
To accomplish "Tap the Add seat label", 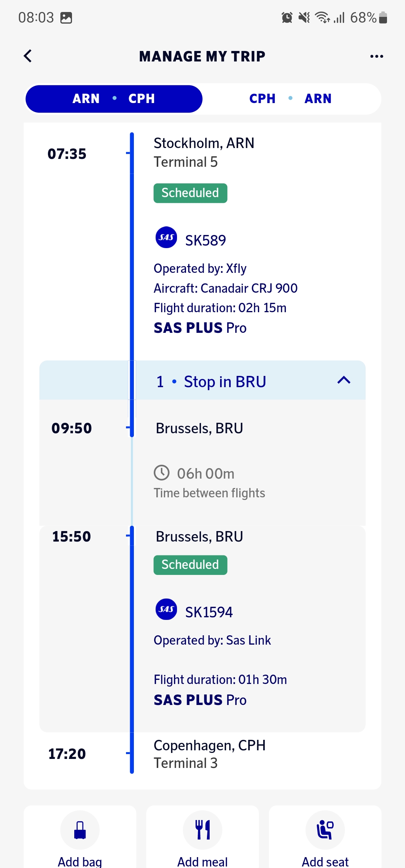I will [x=325, y=861].
